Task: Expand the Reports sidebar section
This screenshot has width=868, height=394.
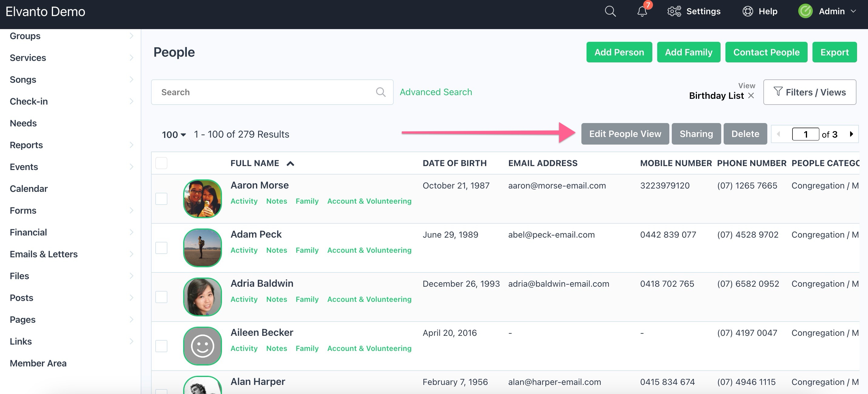Action: pos(26,145)
